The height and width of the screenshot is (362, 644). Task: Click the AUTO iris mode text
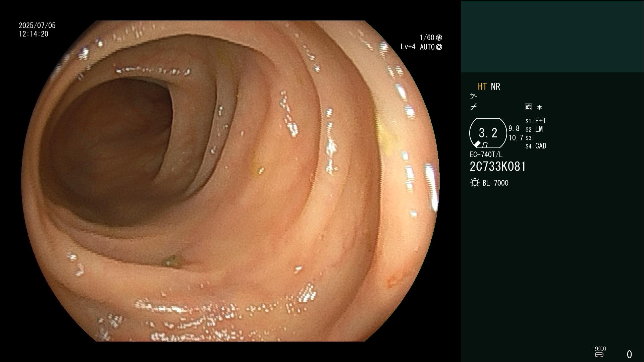[427, 47]
